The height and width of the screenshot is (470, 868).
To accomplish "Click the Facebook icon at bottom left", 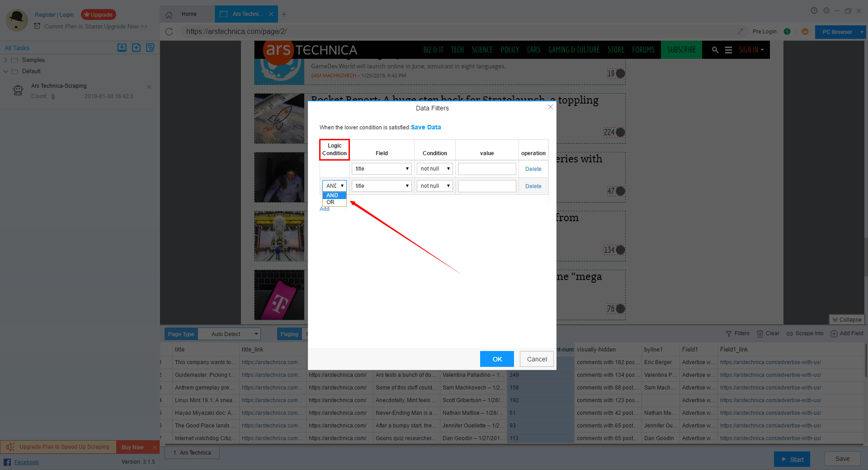I will [x=7, y=462].
